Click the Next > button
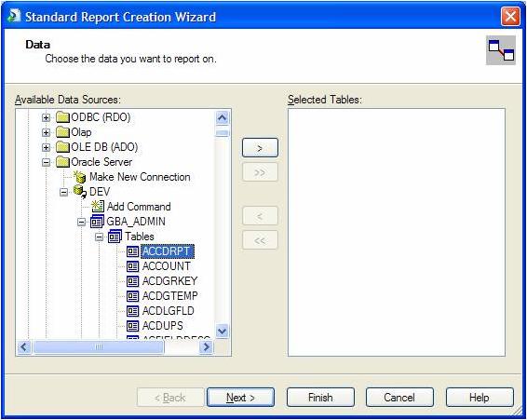 pyautogui.click(x=240, y=398)
